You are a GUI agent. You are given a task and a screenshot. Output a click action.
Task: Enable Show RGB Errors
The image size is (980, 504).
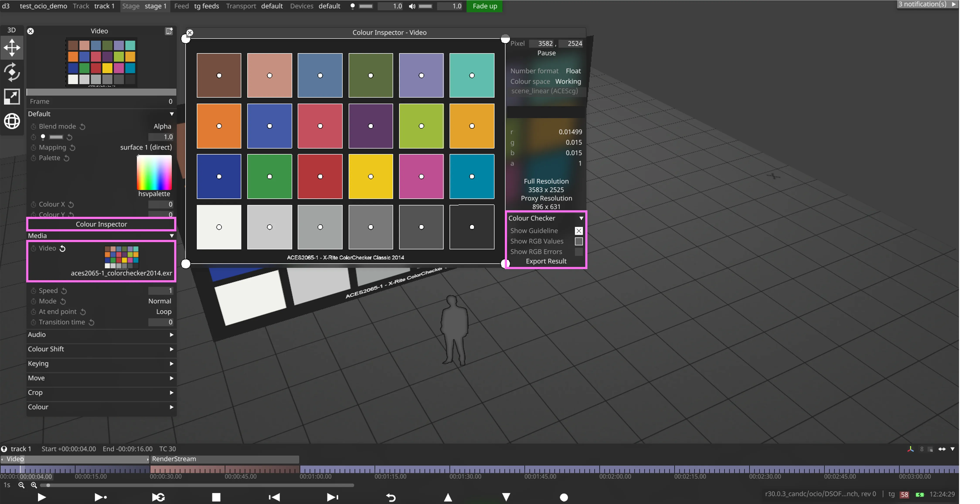[x=579, y=251]
